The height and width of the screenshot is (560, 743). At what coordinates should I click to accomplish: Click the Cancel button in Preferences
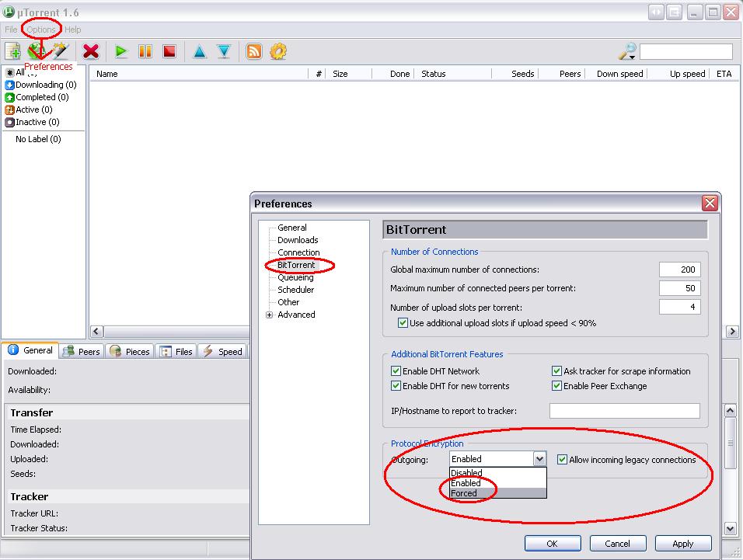tap(617, 544)
